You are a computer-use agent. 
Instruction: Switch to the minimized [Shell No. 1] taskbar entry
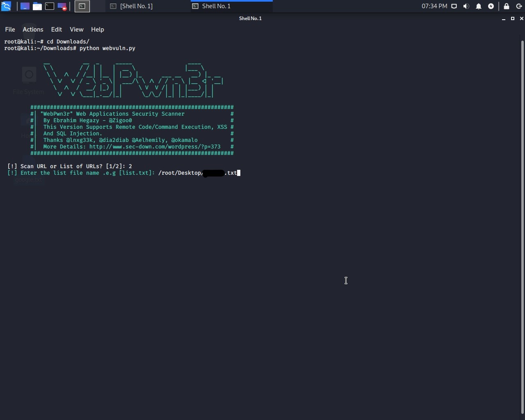(x=148, y=6)
